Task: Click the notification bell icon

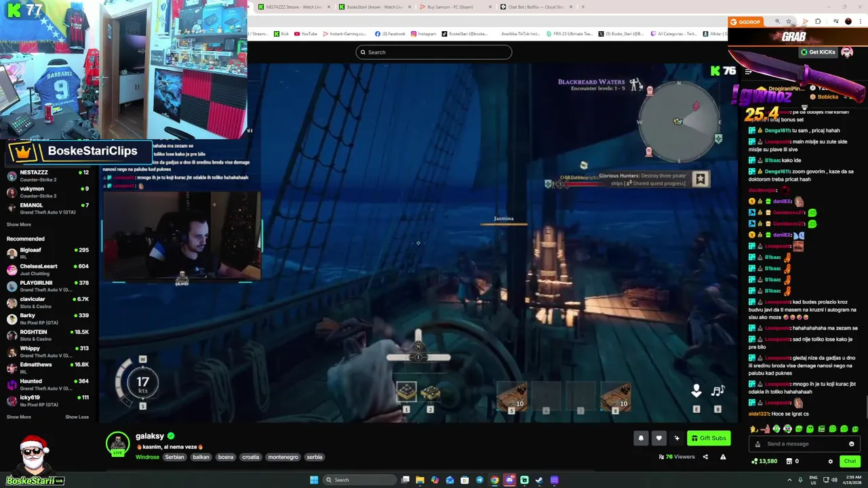Action: click(x=641, y=438)
